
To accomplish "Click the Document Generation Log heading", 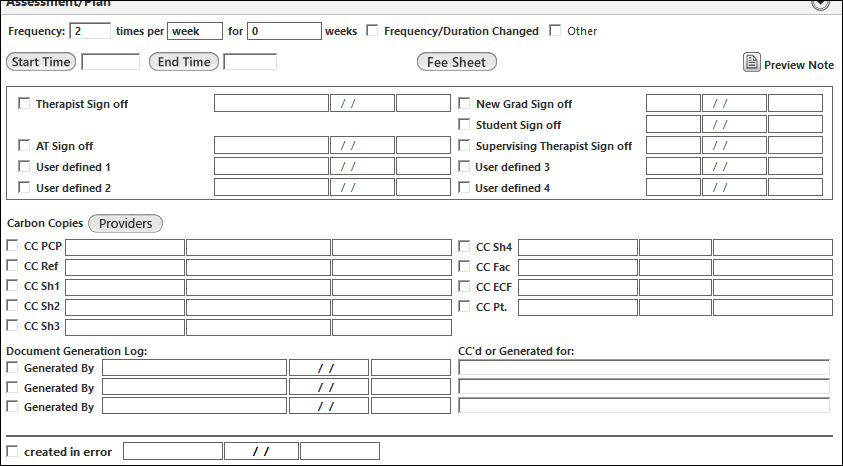I will click(x=76, y=351).
